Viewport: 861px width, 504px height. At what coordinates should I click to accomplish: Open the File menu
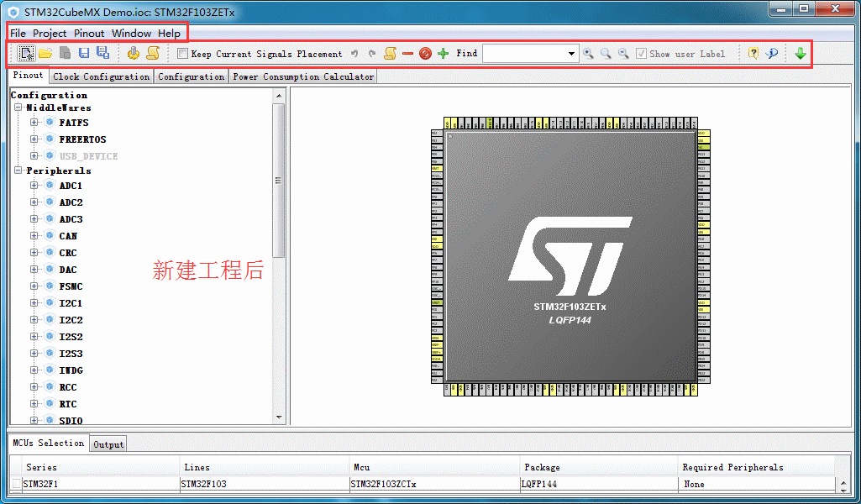click(x=18, y=33)
